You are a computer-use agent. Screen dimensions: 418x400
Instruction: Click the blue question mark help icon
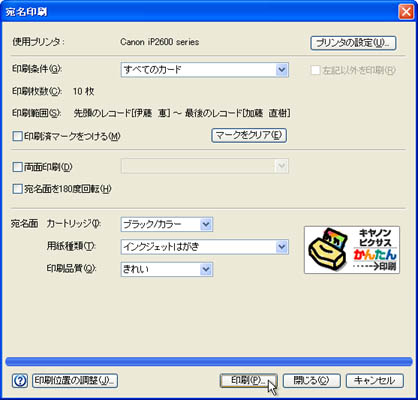coord(20,380)
